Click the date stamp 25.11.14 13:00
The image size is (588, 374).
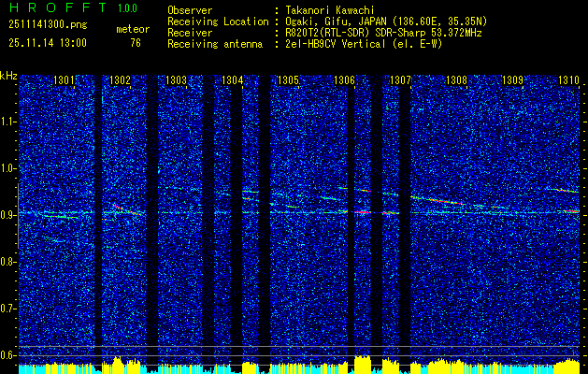(48, 43)
